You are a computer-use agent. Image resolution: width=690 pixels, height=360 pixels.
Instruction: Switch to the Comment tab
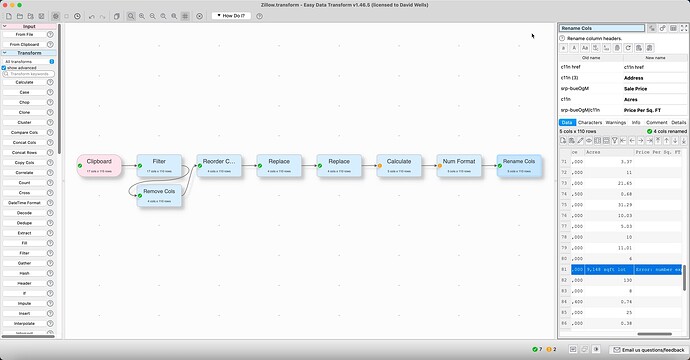pyautogui.click(x=657, y=122)
